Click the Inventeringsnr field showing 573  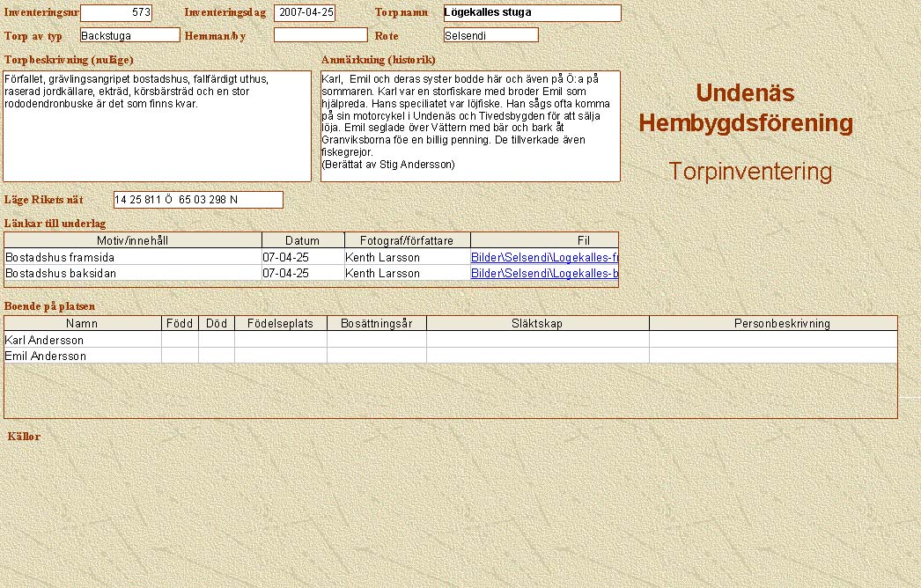pyautogui.click(x=115, y=13)
